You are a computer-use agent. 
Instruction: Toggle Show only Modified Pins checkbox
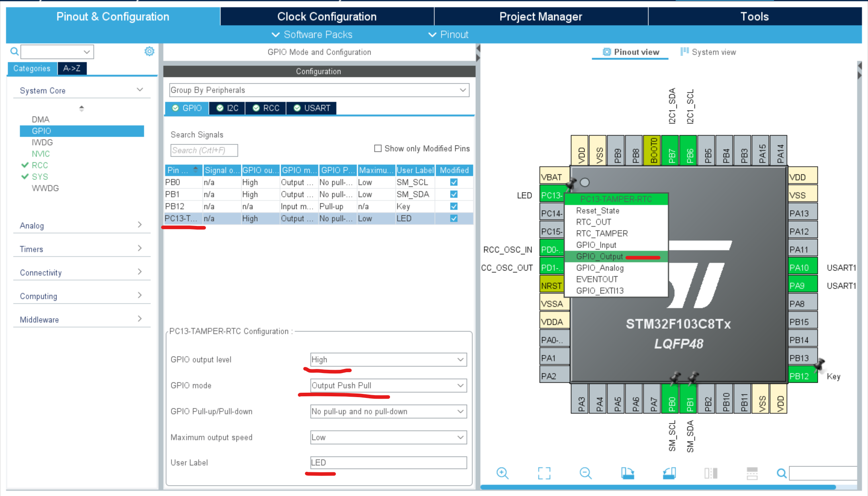tap(378, 148)
